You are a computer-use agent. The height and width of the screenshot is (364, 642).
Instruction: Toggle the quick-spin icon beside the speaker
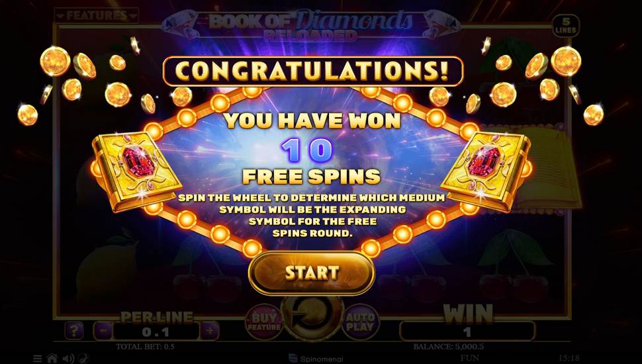[x=83, y=359]
